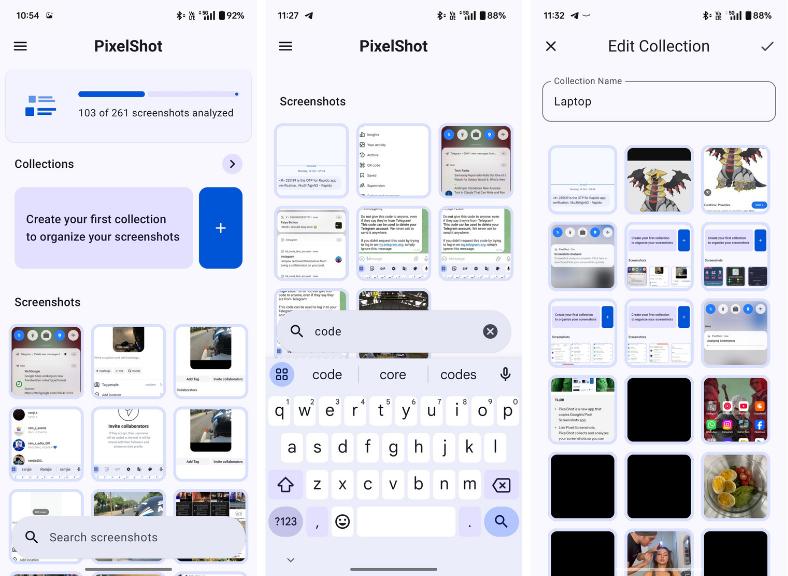Select the dragon close-up thumbnail in collection
Image resolution: width=788 pixels, height=576 pixels.
[x=735, y=180]
